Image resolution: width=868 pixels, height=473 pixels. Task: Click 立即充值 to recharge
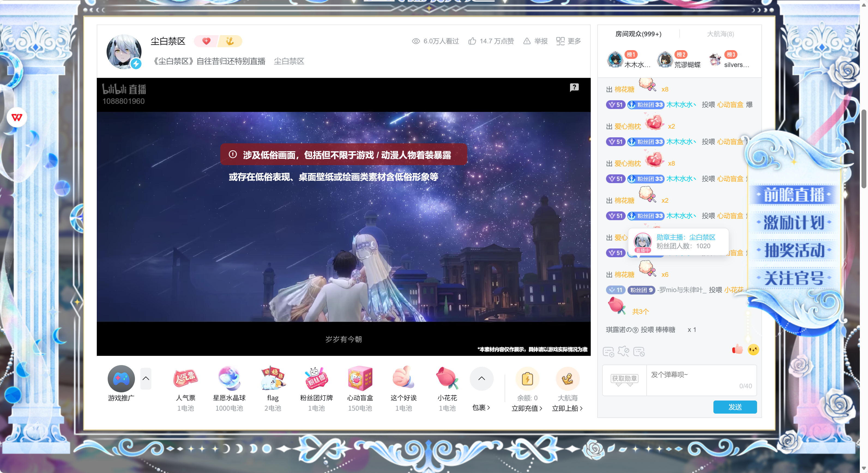tap(527, 408)
